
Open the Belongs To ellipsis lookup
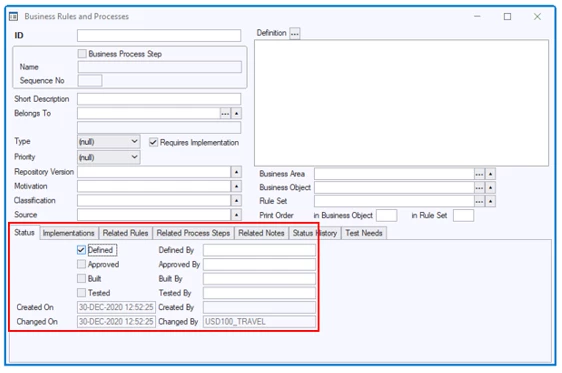point(225,114)
